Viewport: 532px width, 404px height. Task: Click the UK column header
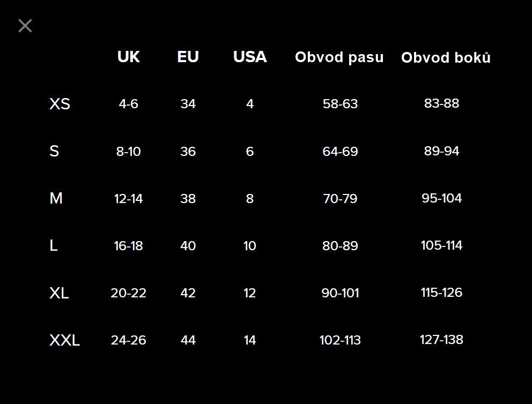[x=129, y=57]
